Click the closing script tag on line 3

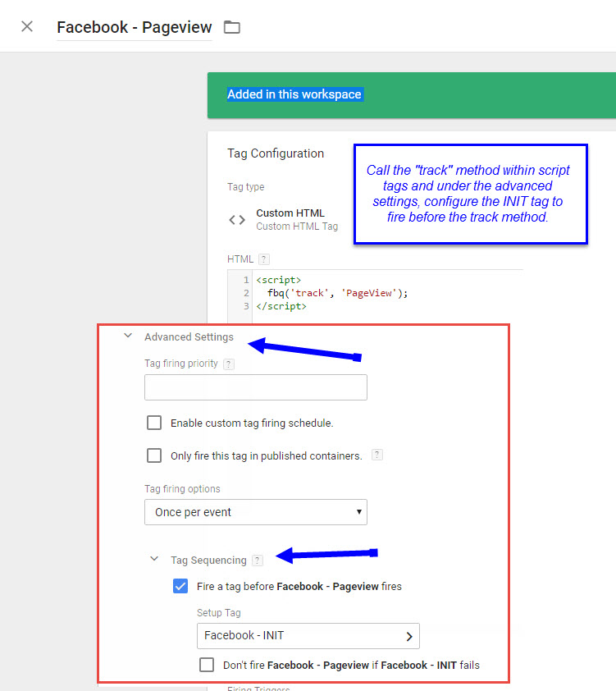[x=281, y=306]
